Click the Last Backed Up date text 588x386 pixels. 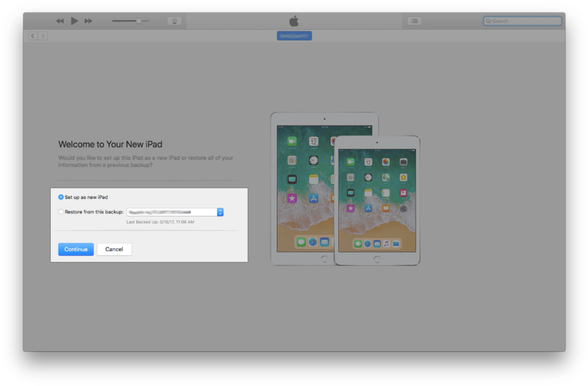point(160,222)
